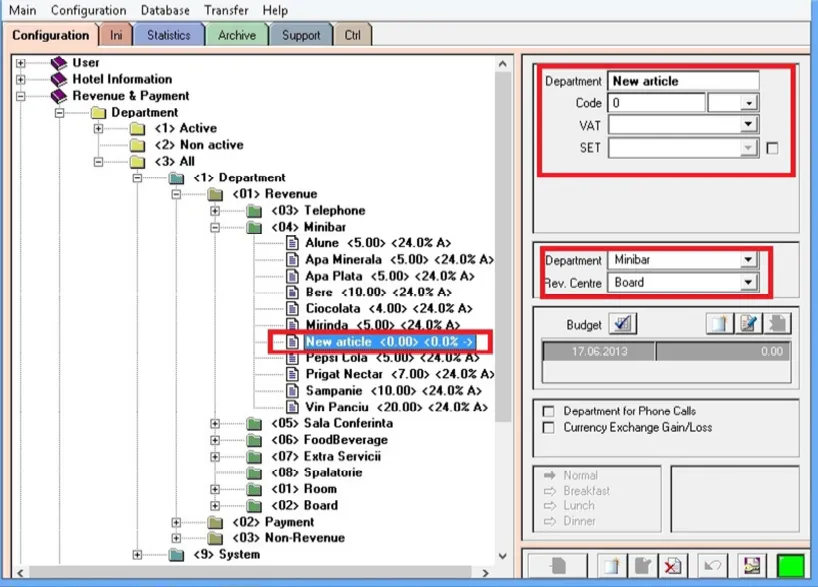818x587 pixels.
Task: Click the Budget checkmark button
Action: [x=622, y=324]
